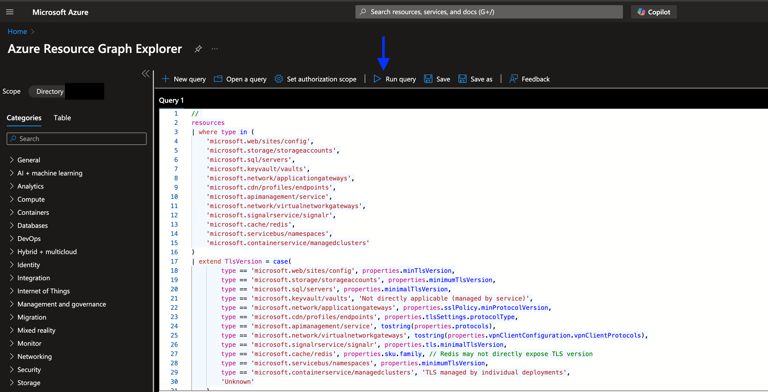Open more options ellipsis beside title

tap(215, 49)
